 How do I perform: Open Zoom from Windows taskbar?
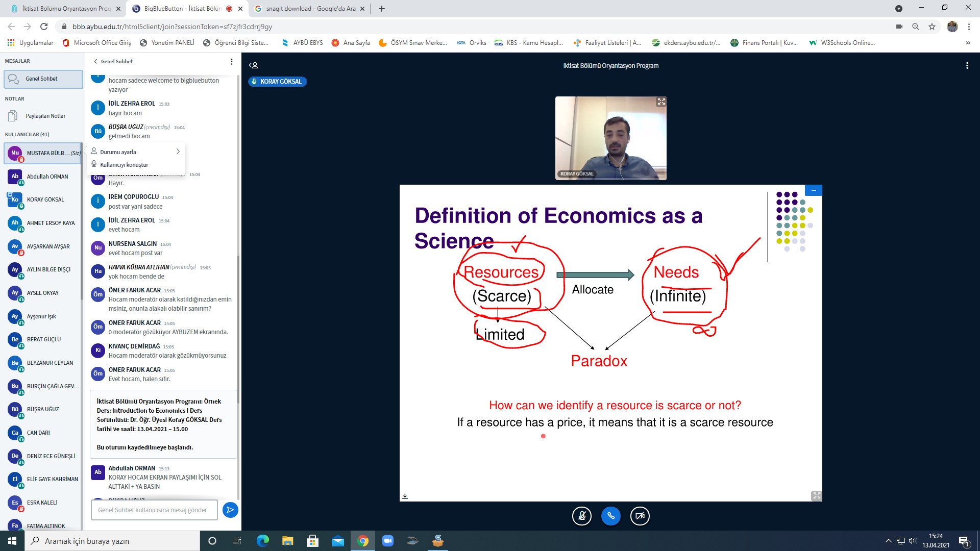coord(387,541)
